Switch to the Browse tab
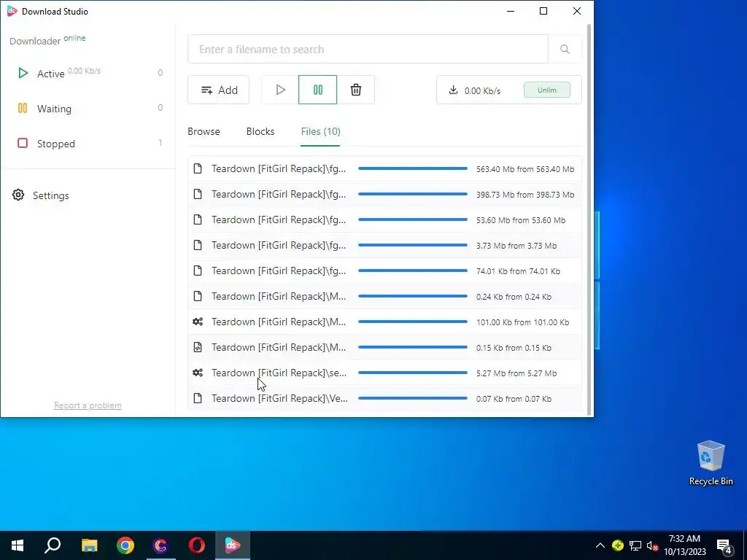The height and width of the screenshot is (560, 747). click(x=204, y=131)
